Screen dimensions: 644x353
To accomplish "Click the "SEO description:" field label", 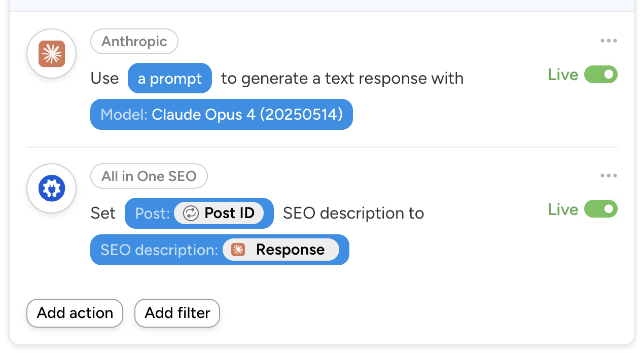I will click(x=159, y=250).
